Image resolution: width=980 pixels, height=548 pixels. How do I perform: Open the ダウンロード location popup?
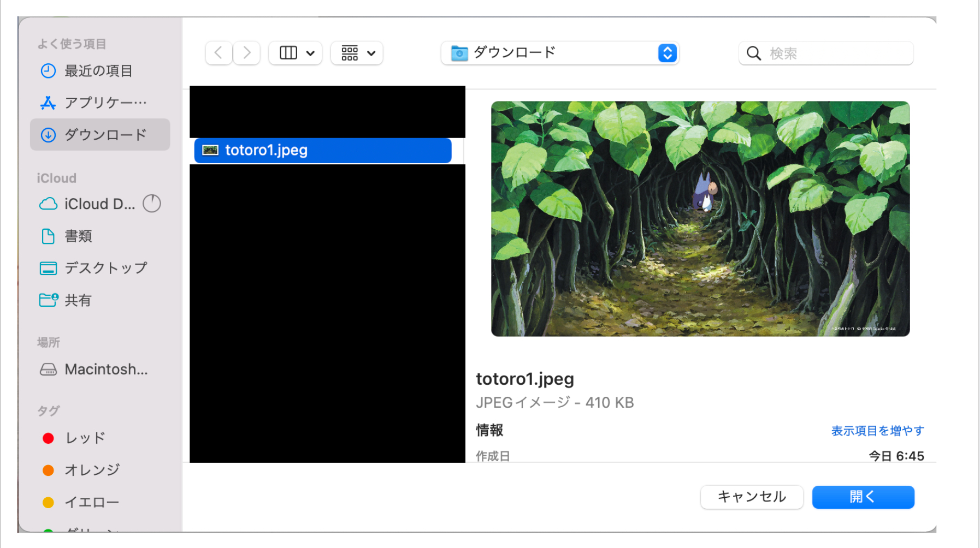[x=559, y=53]
